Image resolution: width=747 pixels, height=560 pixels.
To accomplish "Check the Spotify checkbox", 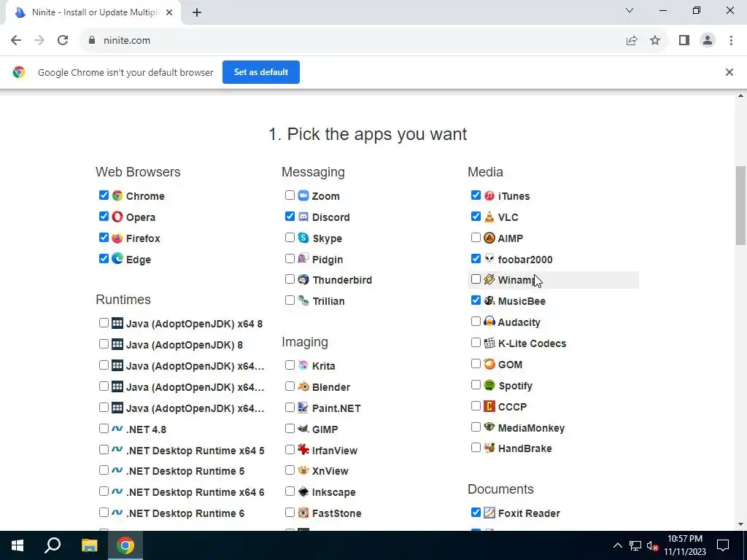I will click(x=476, y=385).
